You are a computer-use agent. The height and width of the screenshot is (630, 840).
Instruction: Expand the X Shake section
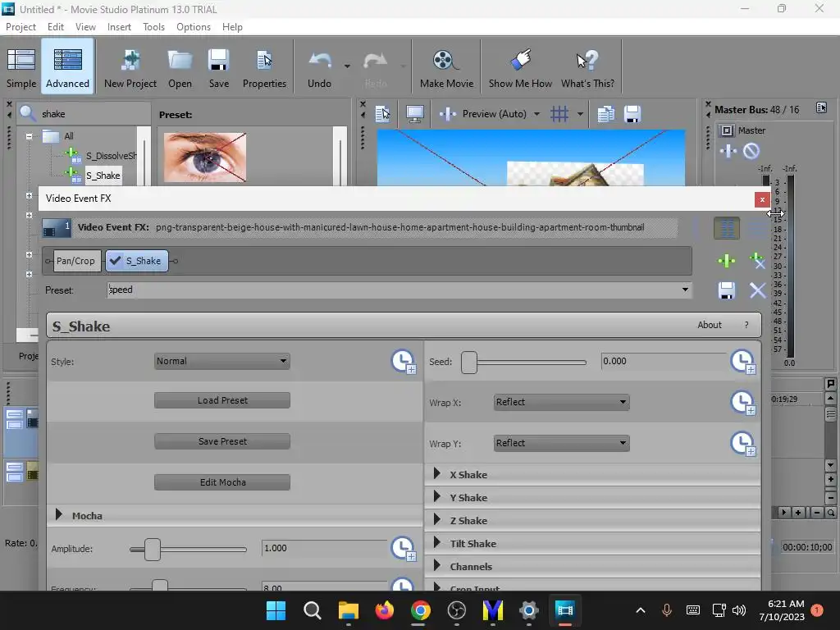(436, 473)
